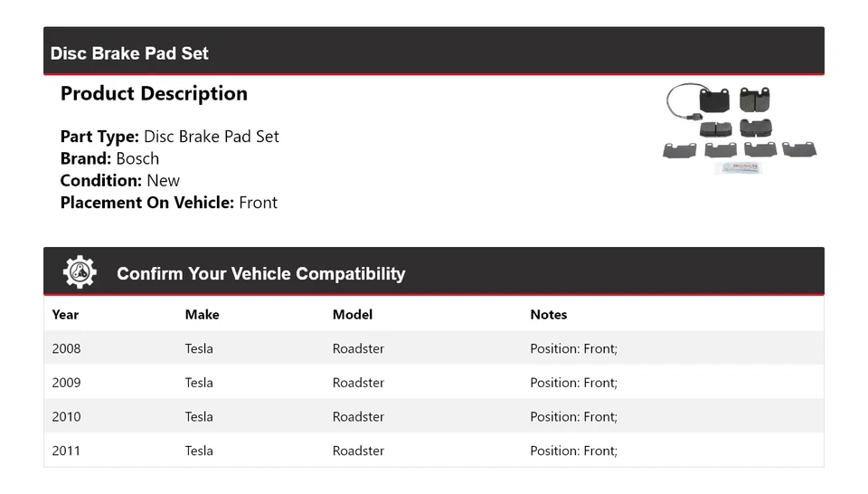Click the Brand: Bosch text

coord(109,158)
